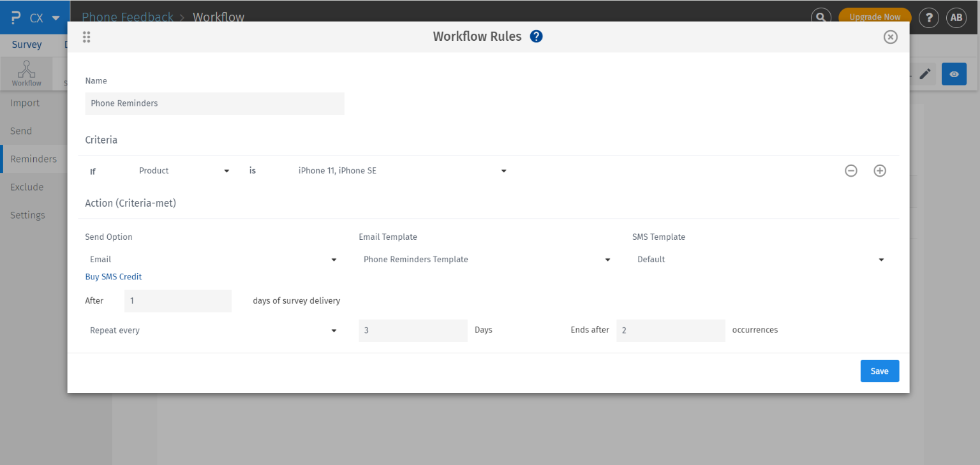Select the Workflow icon in the sidebar
This screenshot has width=980, height=465.
tap(26, 72)
